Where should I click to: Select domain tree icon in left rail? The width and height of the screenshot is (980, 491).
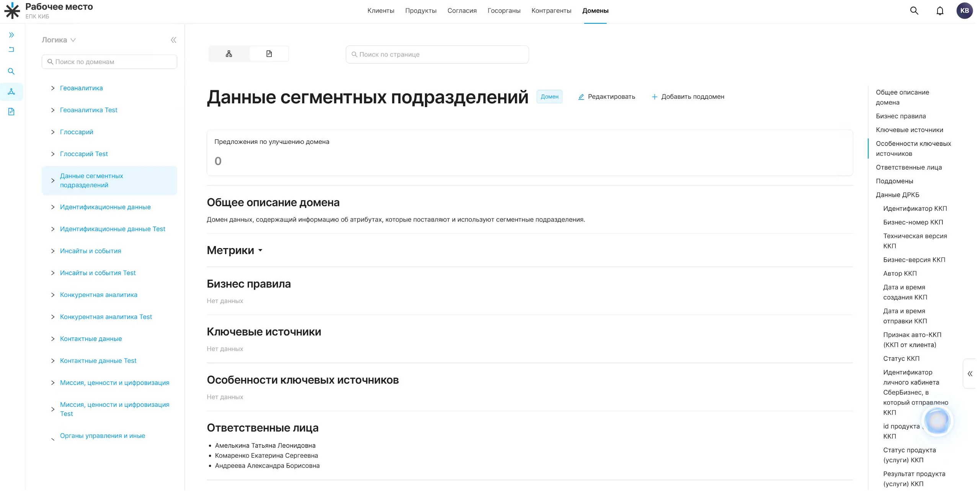pyautogui.click(x=11, y=92)
